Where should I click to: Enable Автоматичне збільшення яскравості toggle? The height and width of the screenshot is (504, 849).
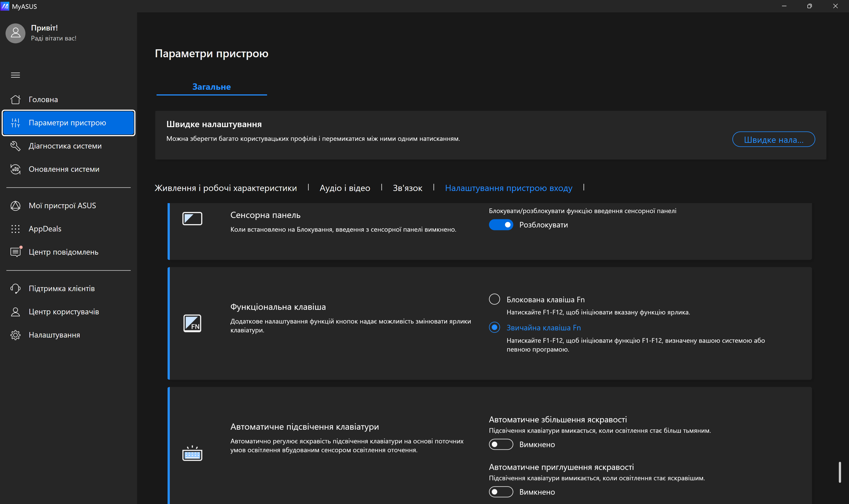tap(501, 444)
